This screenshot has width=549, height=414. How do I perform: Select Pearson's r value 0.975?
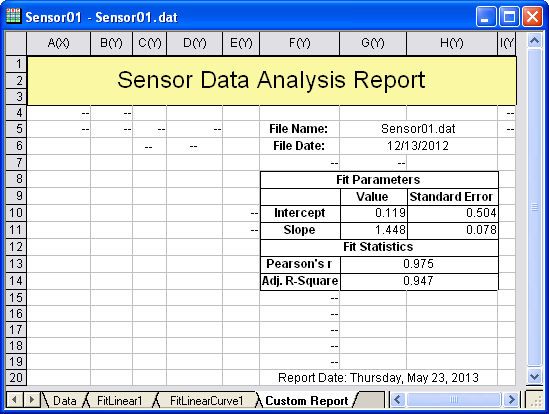point(419,264)
